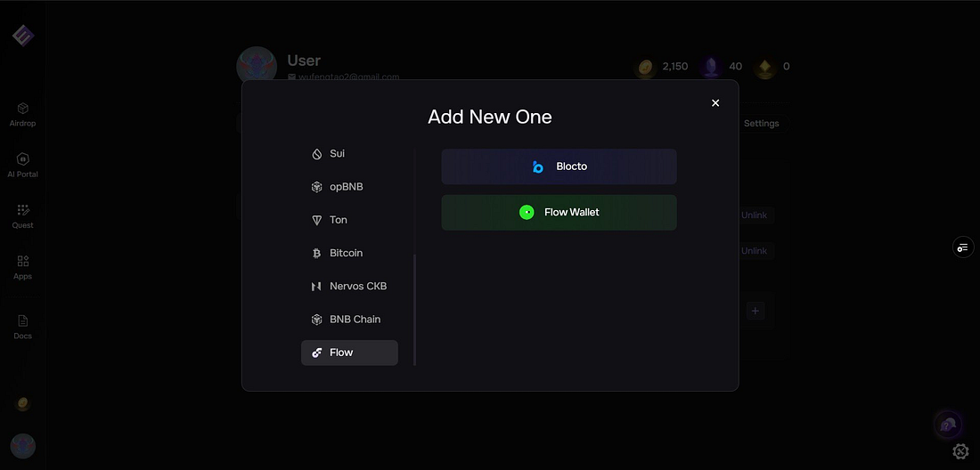Connect with Flow Wallet button

559,212
